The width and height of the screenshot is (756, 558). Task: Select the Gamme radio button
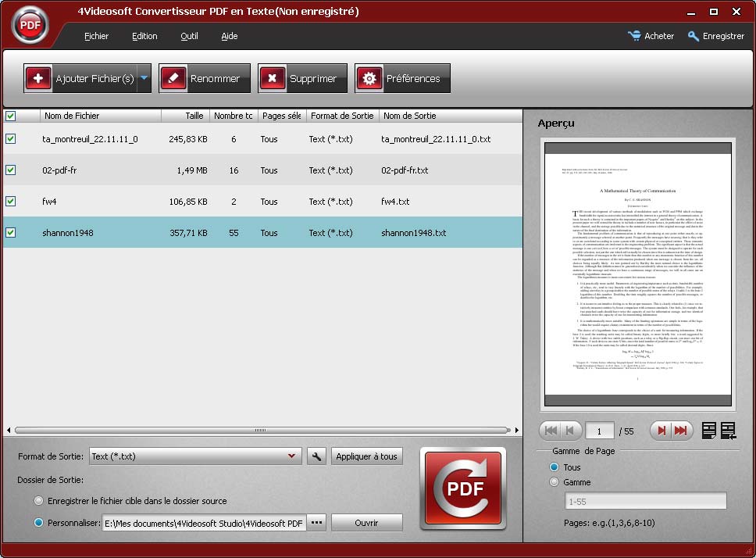pyautogui.click(x=553, y=482)
